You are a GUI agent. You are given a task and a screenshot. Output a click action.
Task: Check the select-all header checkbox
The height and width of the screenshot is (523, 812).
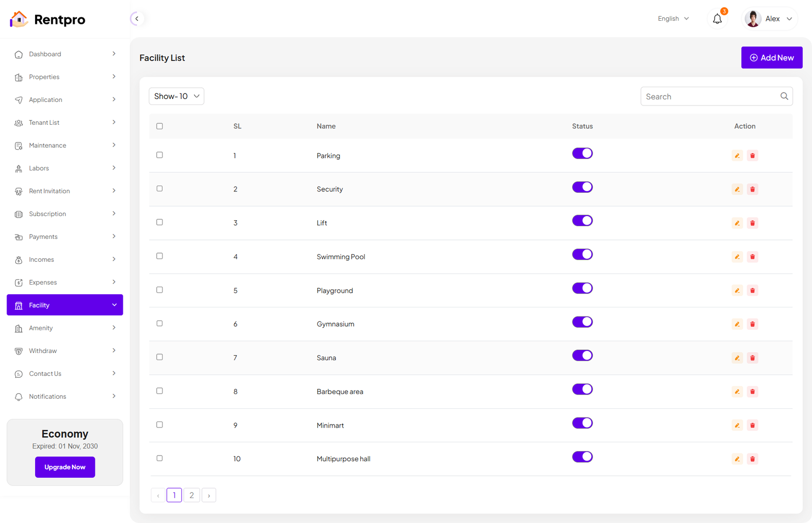tap(160, 126)
